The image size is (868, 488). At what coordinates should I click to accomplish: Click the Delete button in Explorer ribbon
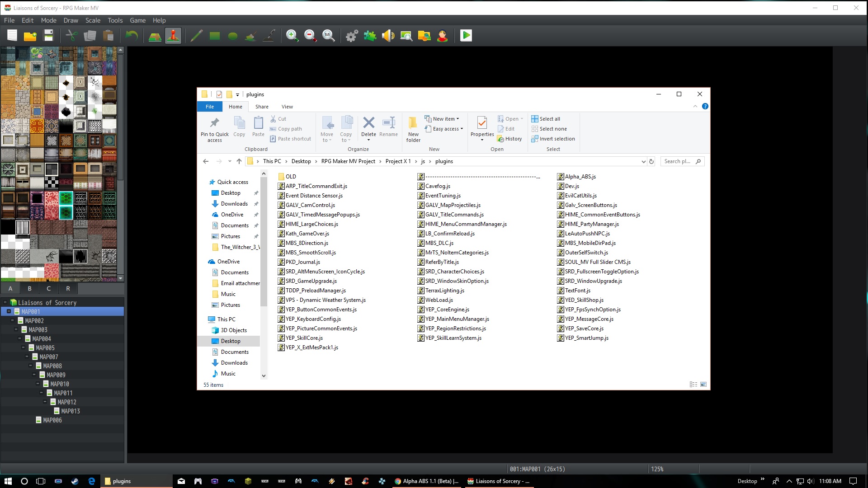(x=368, y=129)
